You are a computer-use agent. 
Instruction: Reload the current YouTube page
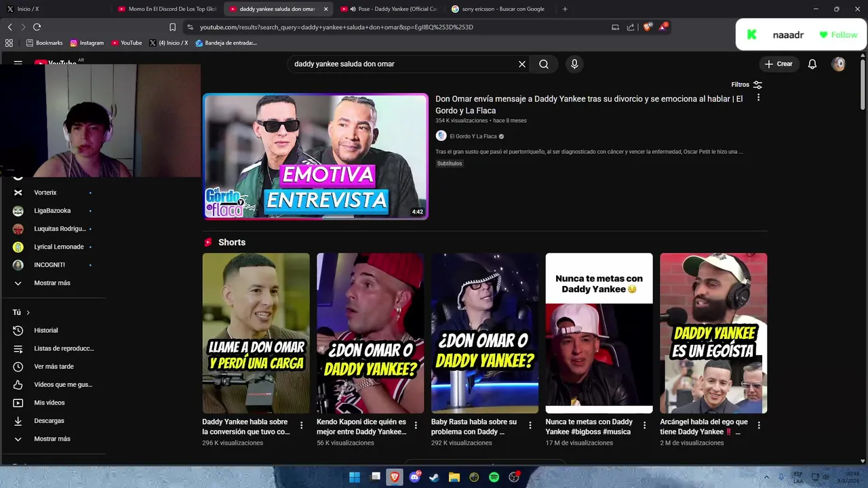point(37,27)
